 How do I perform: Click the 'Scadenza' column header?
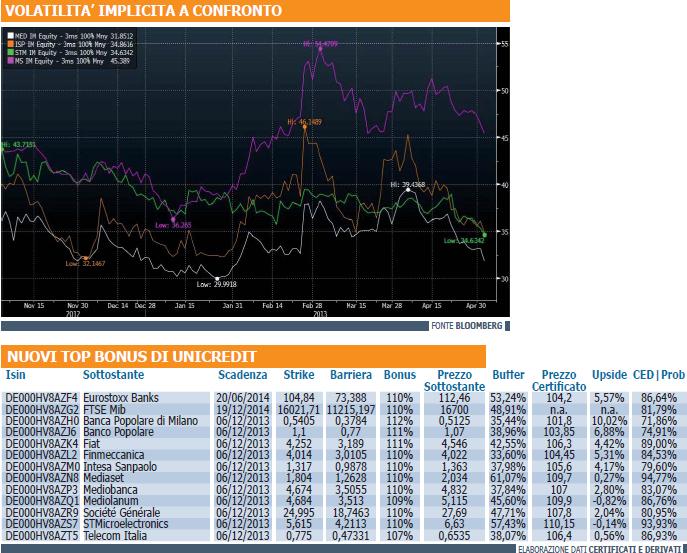(x=243, y=375)
